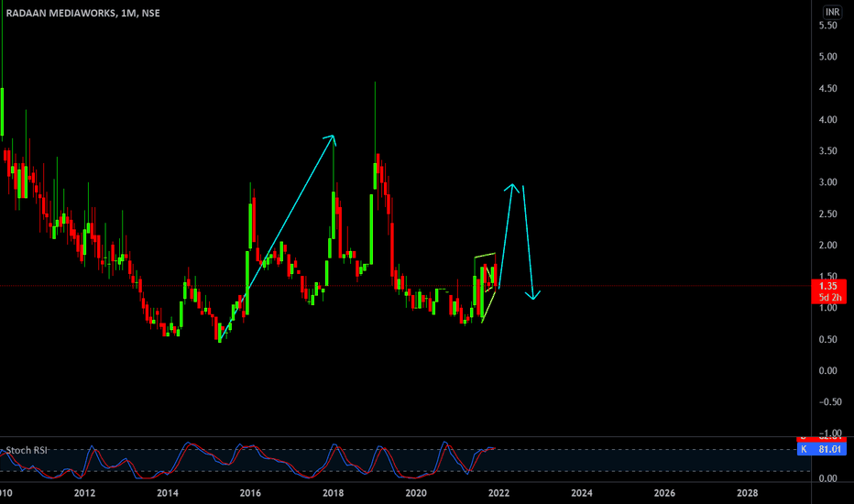The width and height of the screenshot is (854, 504).
Task: Click the 2.50 price axis label
Action: coord(827,214)
